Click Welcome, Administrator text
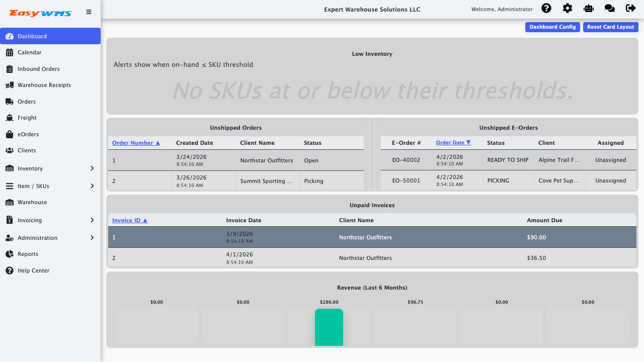The width and height of the screenshot is (644, 362). (x=502, y=9)
